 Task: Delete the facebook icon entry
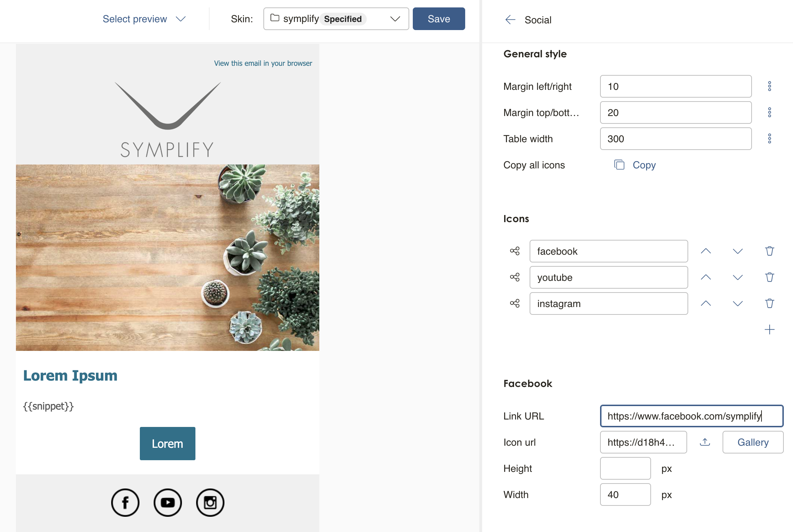(769, 251)
